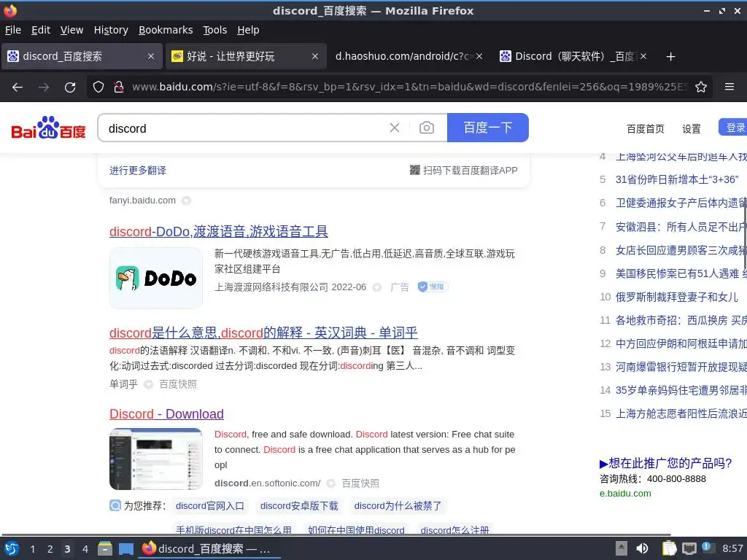Click the 百度一下 search button
747x560 pixels.
click(488, 128)
